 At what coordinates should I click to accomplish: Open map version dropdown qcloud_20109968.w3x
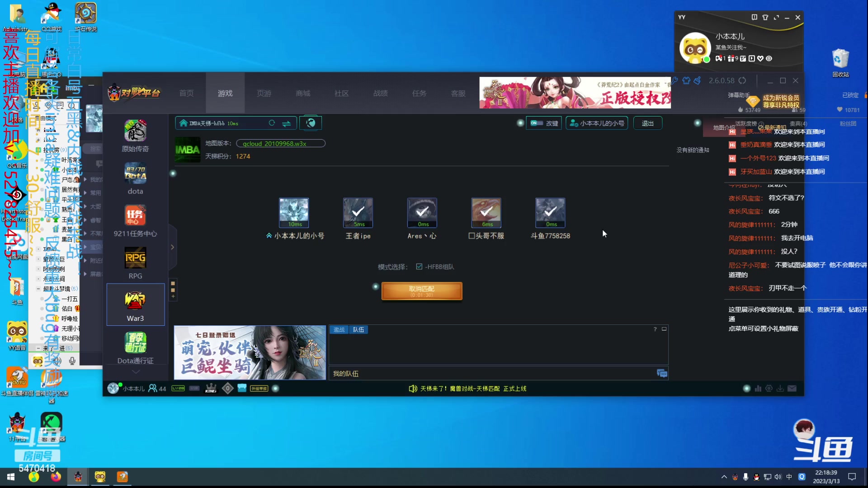tap(280, 143)
